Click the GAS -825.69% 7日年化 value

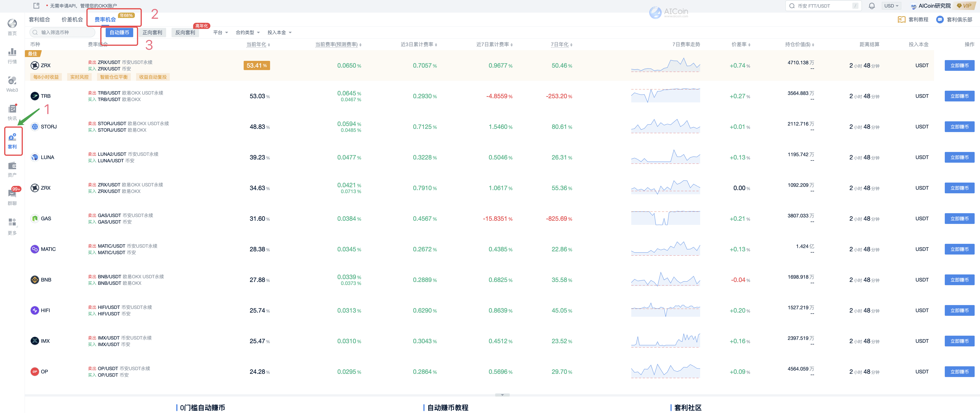(x=559, y=219)
